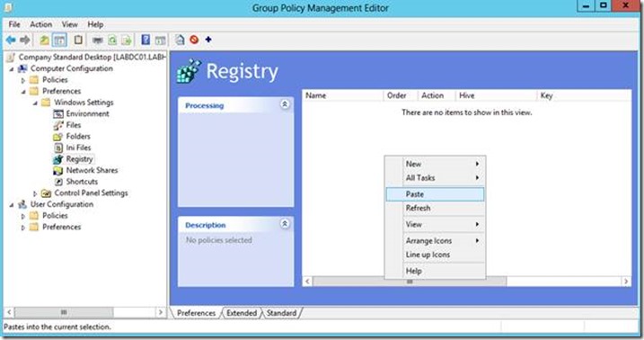644x340 pixels.
Task: Open the blue question mark Help toolbar icon
Action: point(146,40)
